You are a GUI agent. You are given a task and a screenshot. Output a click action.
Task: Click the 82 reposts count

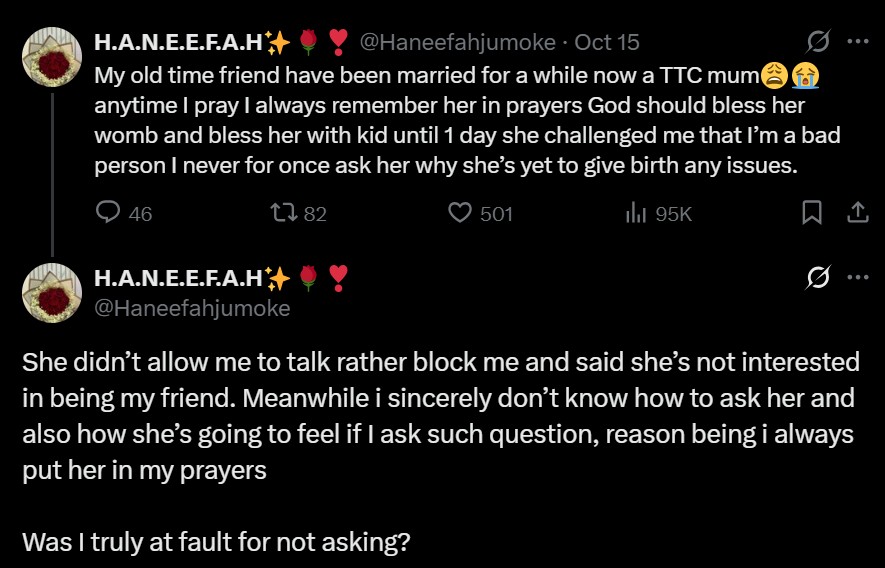[315, 213]
